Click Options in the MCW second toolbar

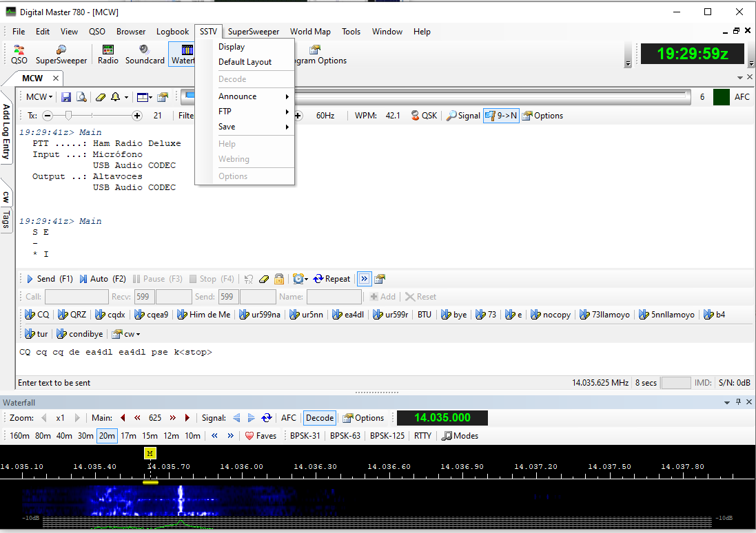[543, 116]
